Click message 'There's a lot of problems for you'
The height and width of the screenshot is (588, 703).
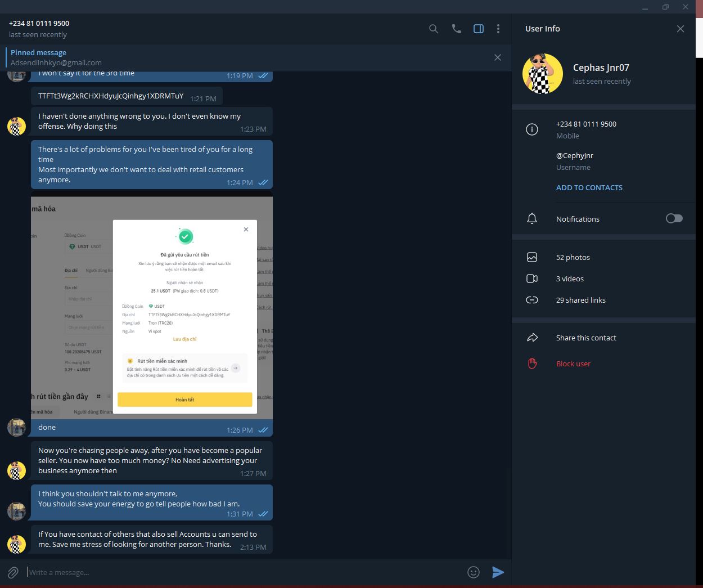pos(152,164)
